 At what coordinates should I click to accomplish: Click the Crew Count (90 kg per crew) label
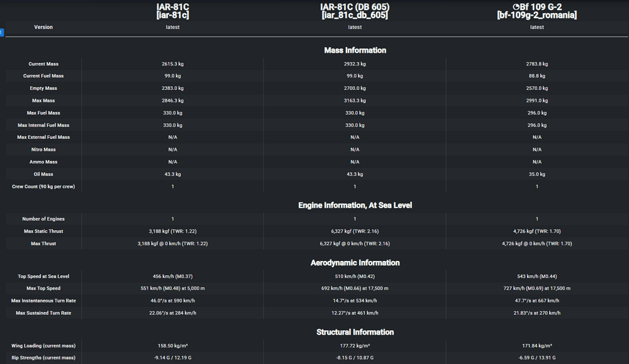(x=43, y=187)
